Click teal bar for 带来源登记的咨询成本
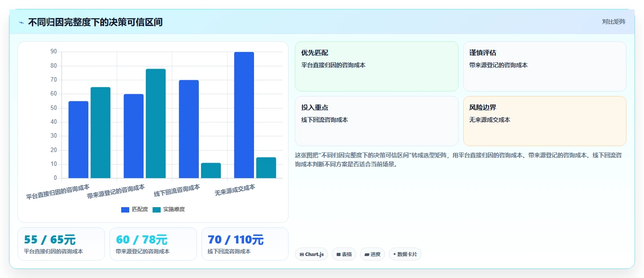The image size is (644, 278). 156,123
